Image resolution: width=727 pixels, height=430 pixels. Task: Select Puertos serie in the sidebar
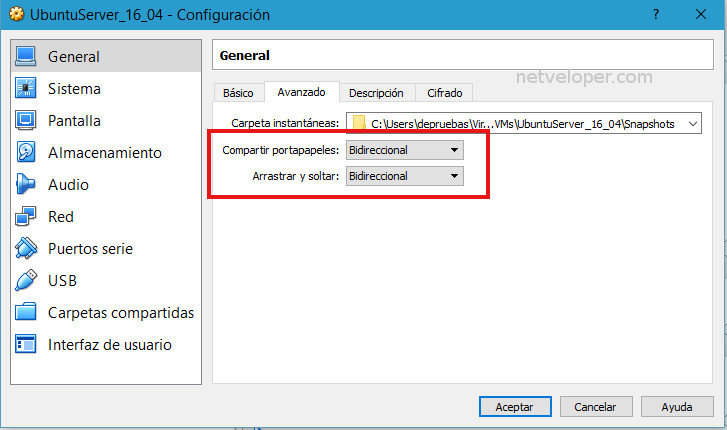(x=106, y=248)
